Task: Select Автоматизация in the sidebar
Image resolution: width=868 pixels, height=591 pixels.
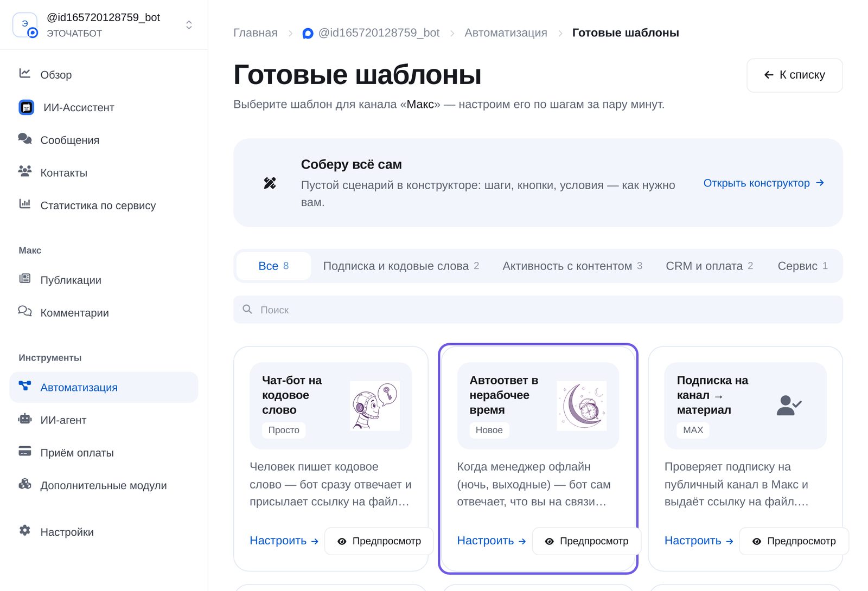Action: pos(104,387)
